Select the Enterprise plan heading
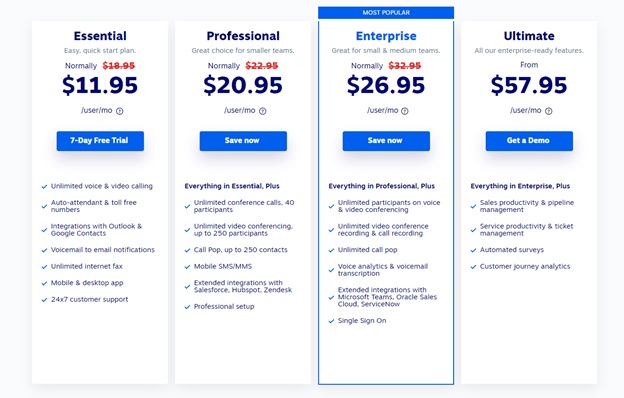 click(x=386, y=36)
